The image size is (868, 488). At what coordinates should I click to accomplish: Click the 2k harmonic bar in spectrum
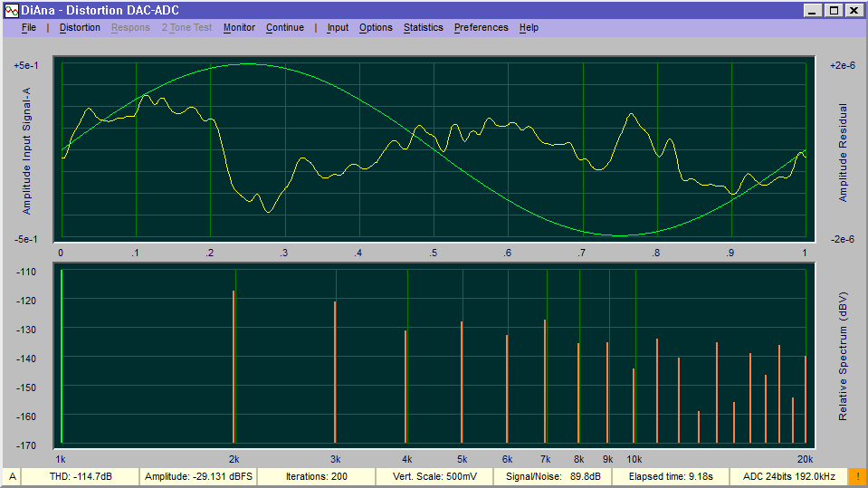234,367
